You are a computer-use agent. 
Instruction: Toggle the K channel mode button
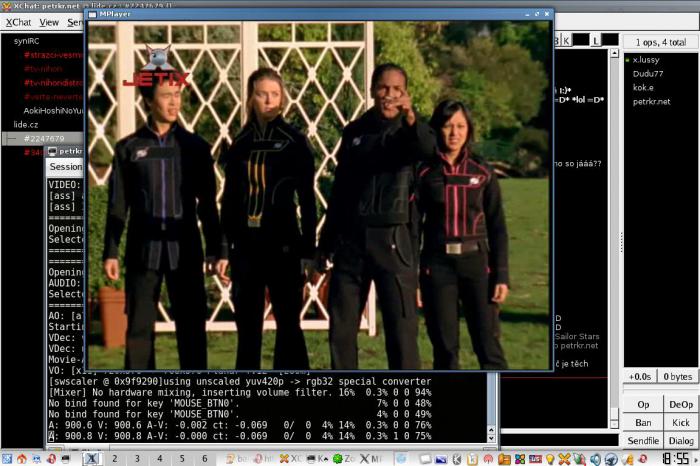click(566, 41)
